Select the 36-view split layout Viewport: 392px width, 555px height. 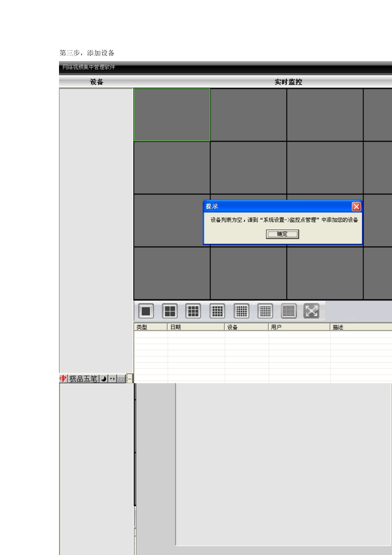pos(265,311)
